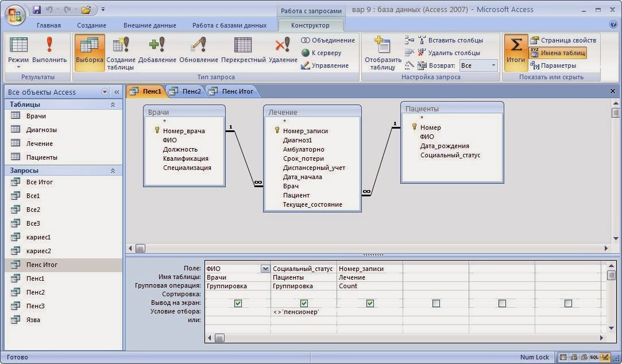
Task: Select the Создание таблицы query type
Action: point(121,53)
